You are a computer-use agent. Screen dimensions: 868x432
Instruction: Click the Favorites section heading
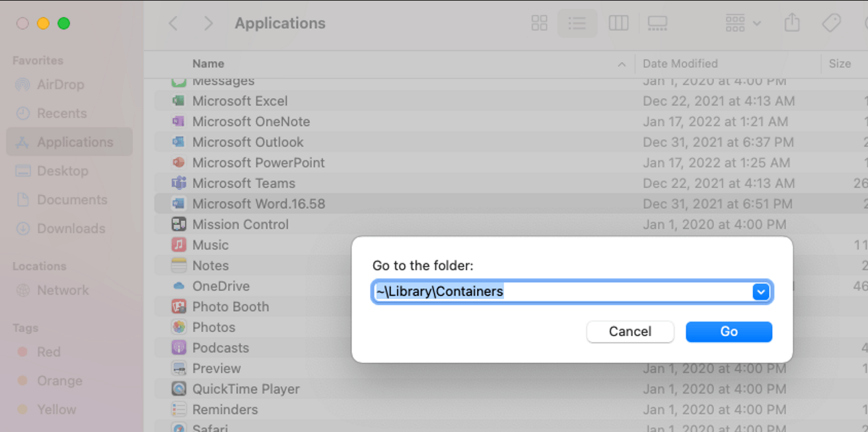[38, 60]
